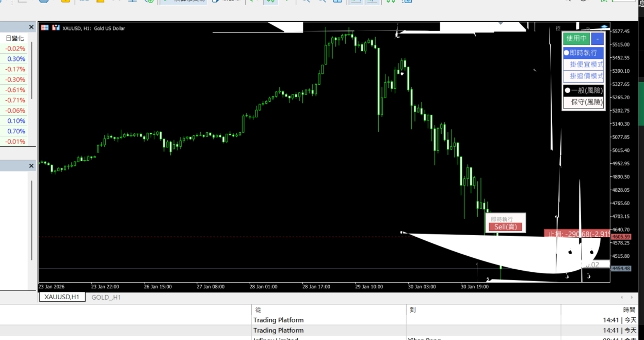Click the one-click trading panel icon beside XAUUSD
Viewport: 644px width, 340px height.
(56, 28)
